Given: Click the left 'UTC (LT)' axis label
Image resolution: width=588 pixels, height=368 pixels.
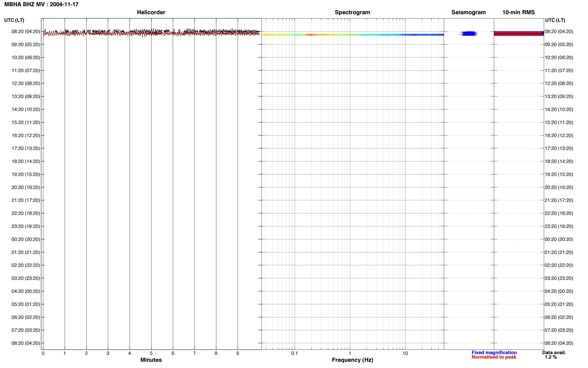Looking at the screenshot, I should pos(14,20).
